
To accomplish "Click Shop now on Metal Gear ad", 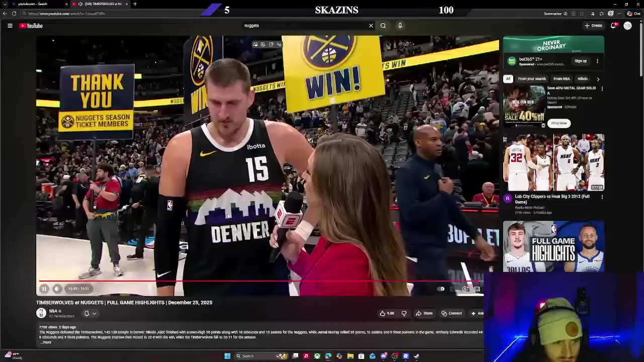I will pos(558,123).
